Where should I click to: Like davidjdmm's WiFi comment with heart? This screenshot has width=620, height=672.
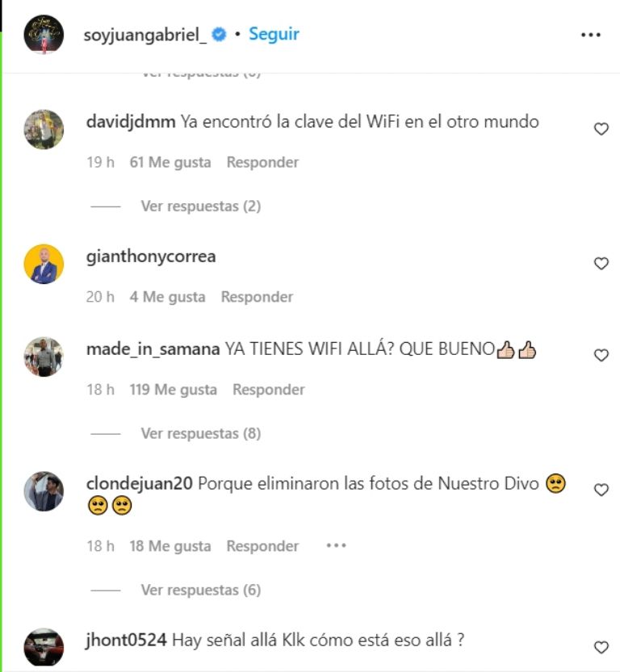(x=601, y=129)
